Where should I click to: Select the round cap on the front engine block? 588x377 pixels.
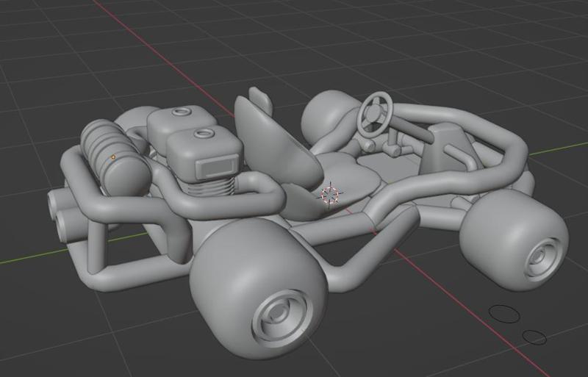pyautogui.click(x=204, y=133)
